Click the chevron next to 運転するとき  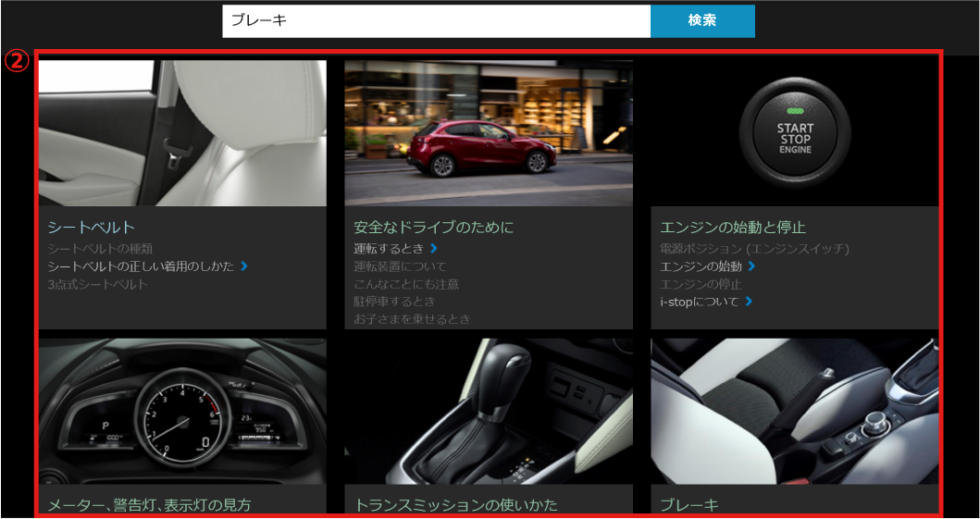click(434, 249)
